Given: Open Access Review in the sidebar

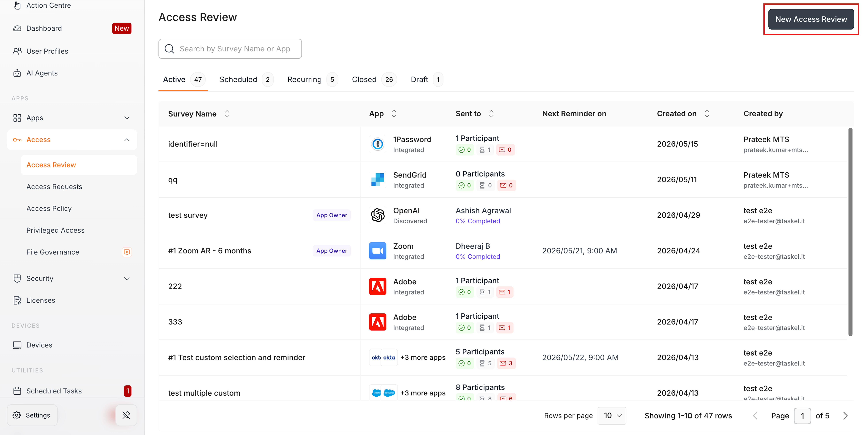Looking at the screenshot, I should (x=79, y=165).
